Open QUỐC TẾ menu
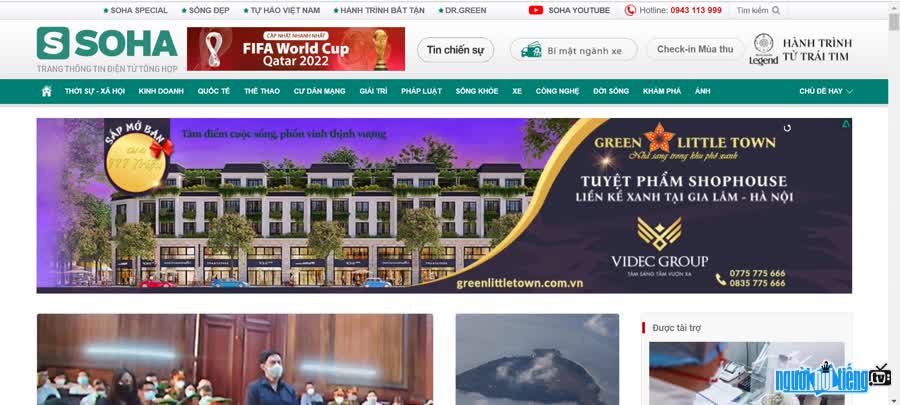 coord(214,91)
